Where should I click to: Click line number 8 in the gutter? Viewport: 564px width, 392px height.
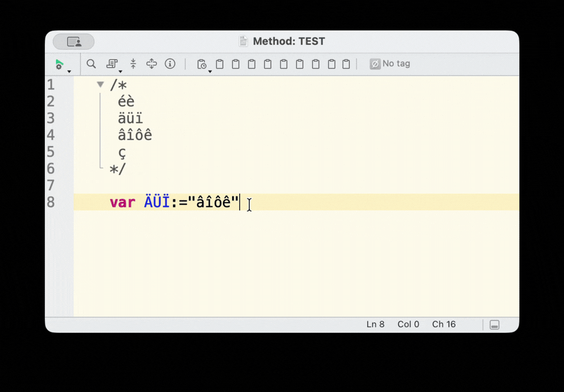[x=51, y=202]
